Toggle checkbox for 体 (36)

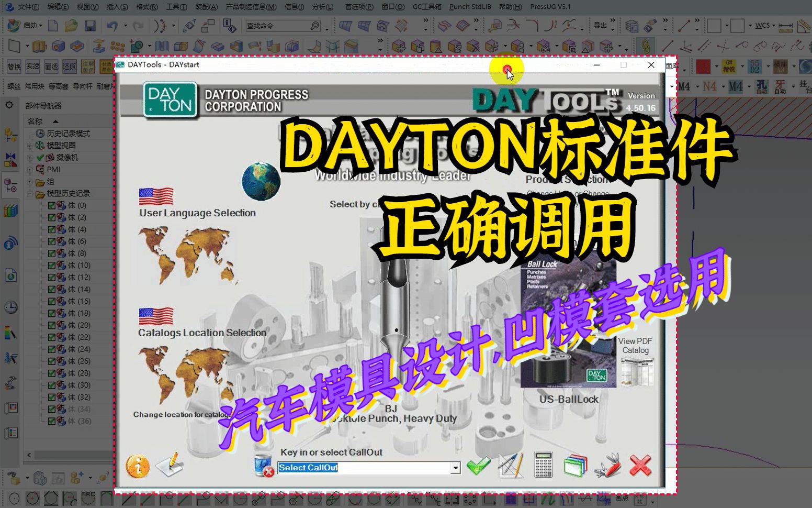point(52,421)
